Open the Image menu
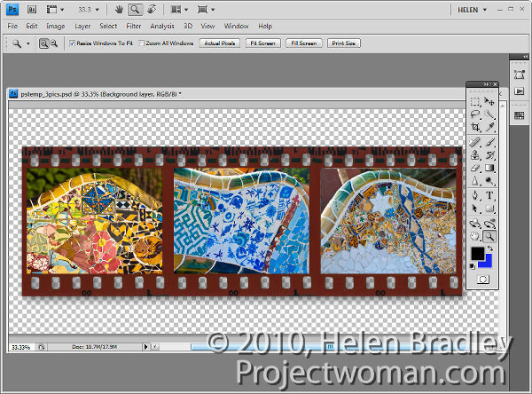Screen dimensions: 532x394 click(56, 26)
